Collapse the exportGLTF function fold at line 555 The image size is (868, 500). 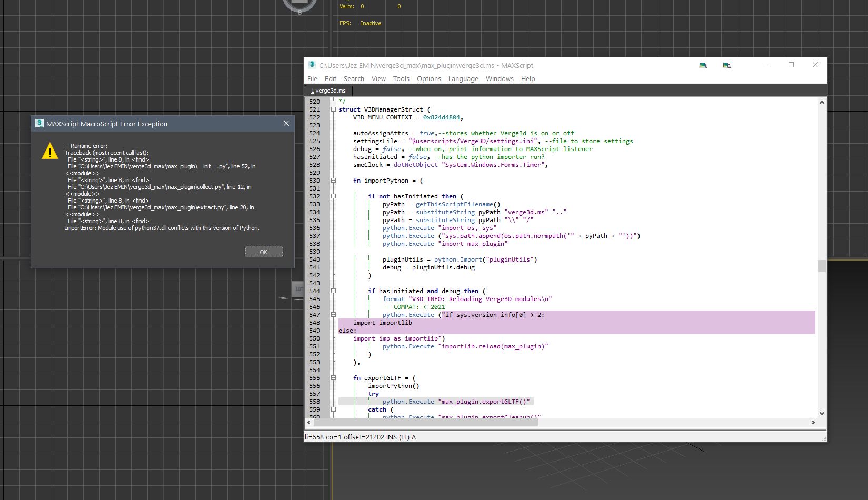click(333, 378)
